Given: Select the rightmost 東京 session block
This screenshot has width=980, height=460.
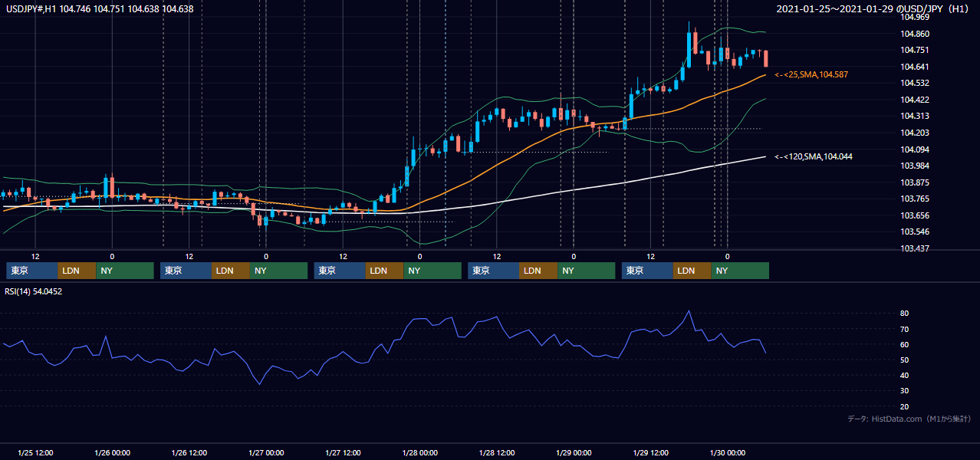Looking at the screenshot, I should [x=648, y=271].
